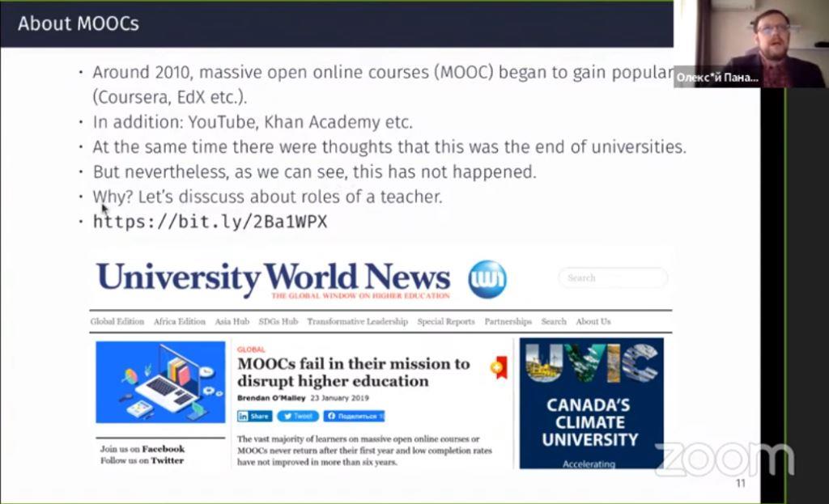Click the About MOOCs slide title
This screenshot has width=829, height=504.
click(79, 23)
